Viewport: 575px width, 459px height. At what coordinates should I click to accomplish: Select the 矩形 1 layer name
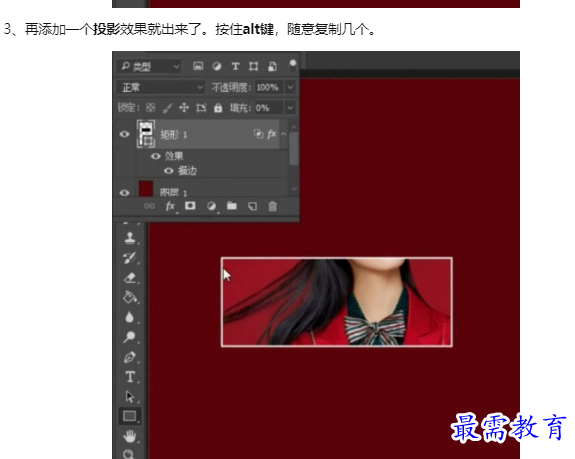click(x=174, y=135)
